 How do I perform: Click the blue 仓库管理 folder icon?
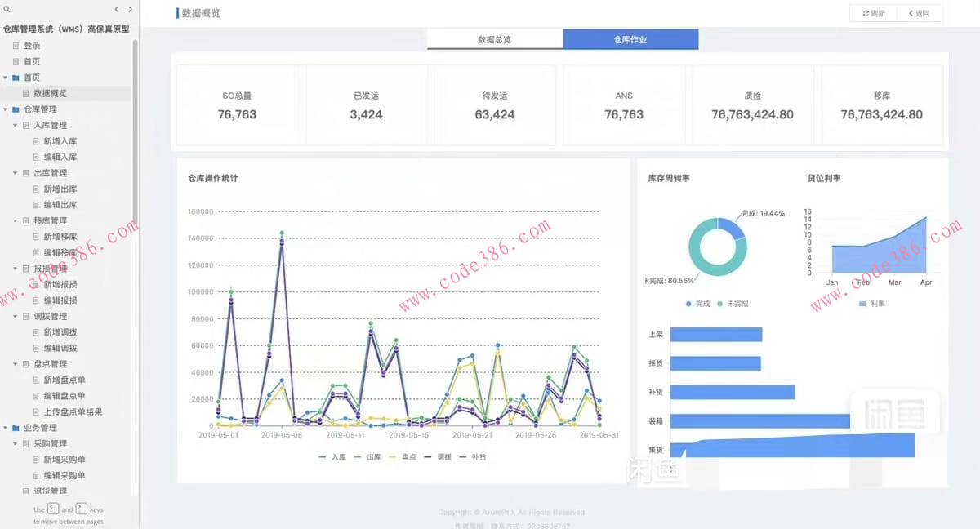(16, 109)
